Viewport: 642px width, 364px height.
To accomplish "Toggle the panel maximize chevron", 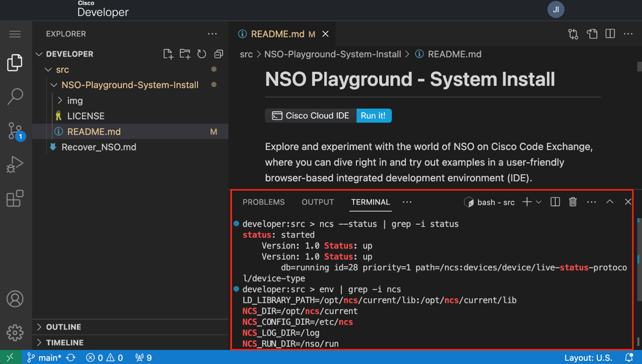I will [x=610, y=202].
